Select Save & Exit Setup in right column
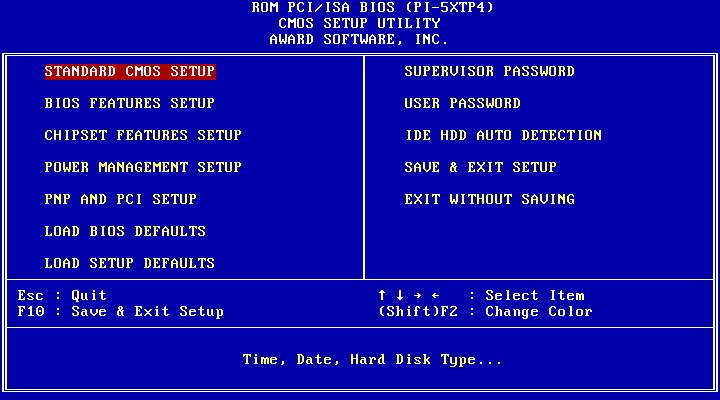 pyautogui.click(x=480, y=167)
